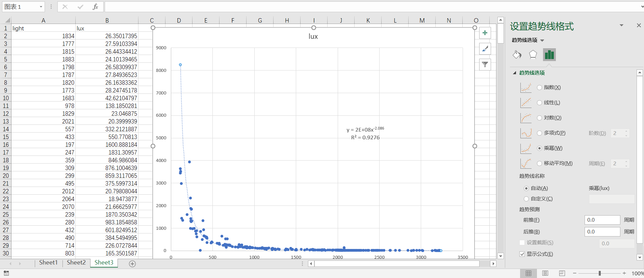The width and height of the screenshot is (644, 278).
Task: Select column B header
Action: 107,20
